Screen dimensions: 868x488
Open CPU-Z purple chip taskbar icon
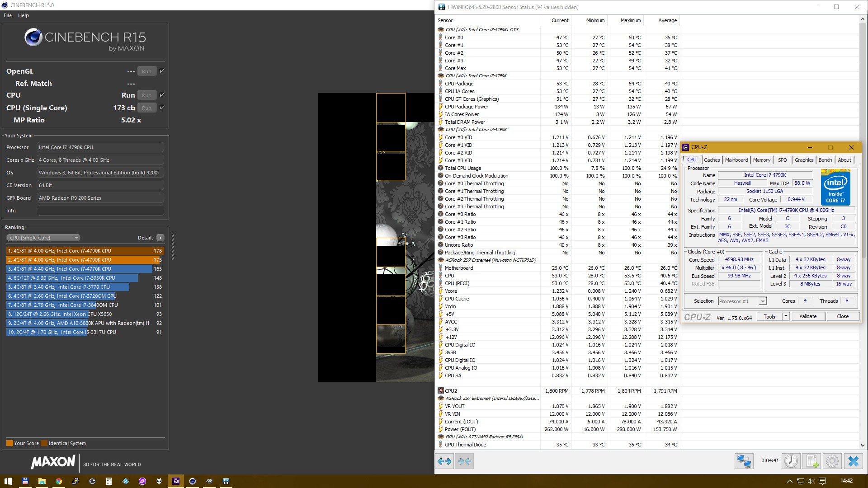coord(176,481)
